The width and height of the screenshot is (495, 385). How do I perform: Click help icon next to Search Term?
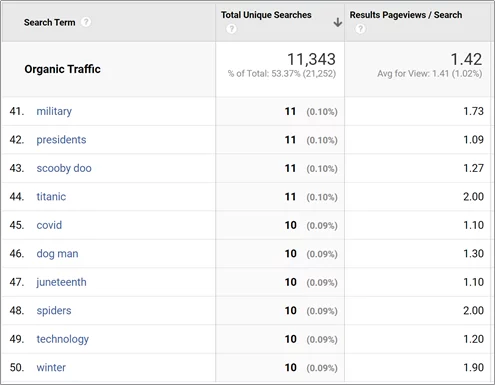pyautogui.click(x=86, y=22)
